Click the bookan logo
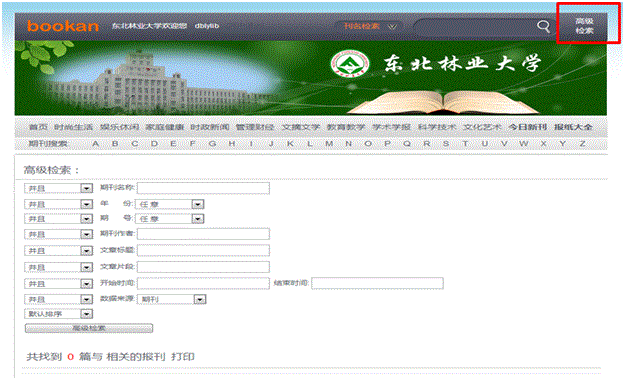The width and height of the screenshot is (625, 380). (63, 26)
